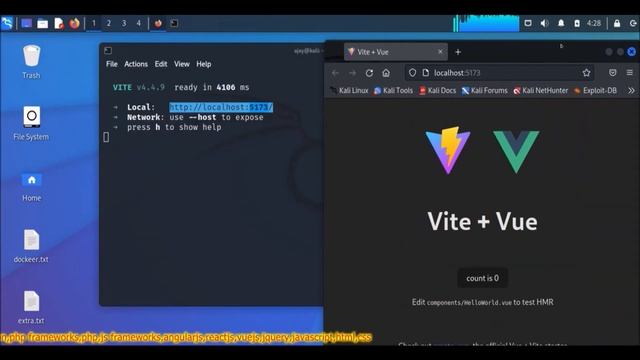Open the Kali Docs bookmark
This screenshot has height=360, width=640.
pyautogui.click(x=438, y=91)
